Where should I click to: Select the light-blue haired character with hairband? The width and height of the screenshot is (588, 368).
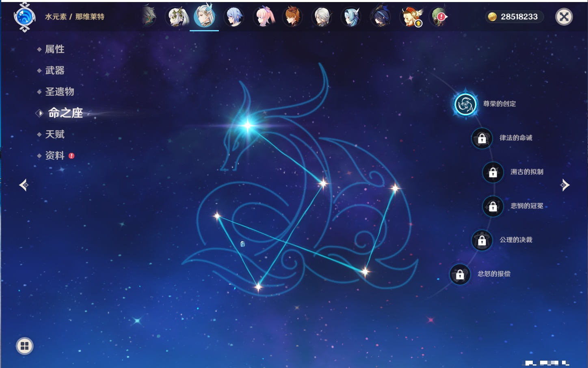coord(351,17)
